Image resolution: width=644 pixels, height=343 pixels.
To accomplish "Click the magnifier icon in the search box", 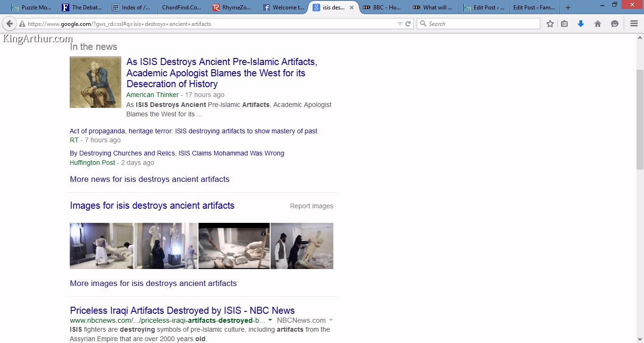I will pyautogui.click(x=423, y=24).
